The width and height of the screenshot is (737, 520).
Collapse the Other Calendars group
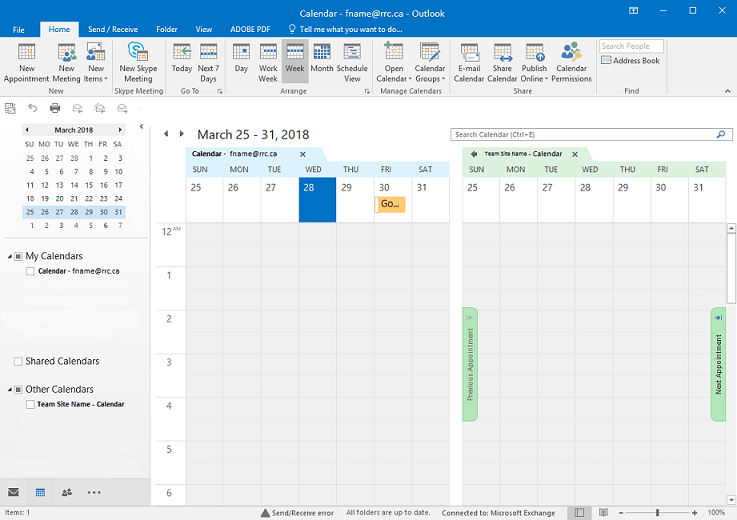tap(9, 390)
